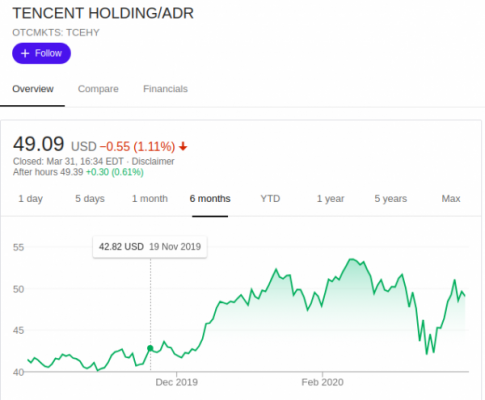Click the 42.82 USD tooltip box
Screen dimensions: 485x400
(x=150, y=247)
